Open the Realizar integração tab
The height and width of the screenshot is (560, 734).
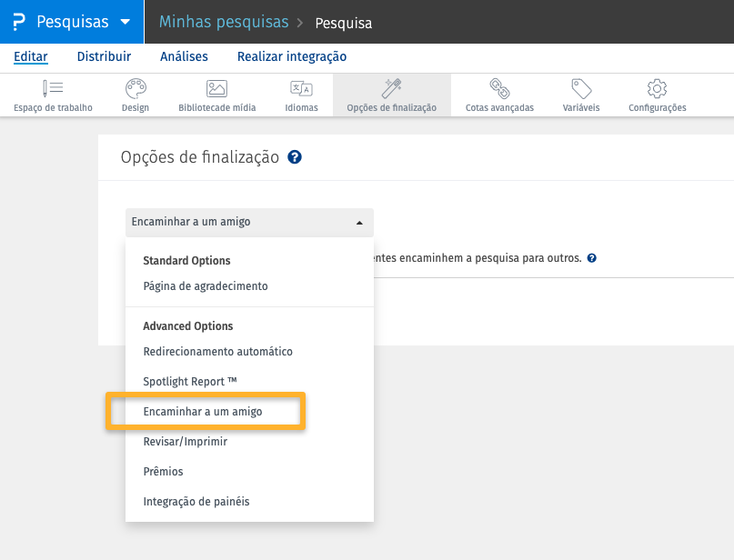tap(291, 56)
